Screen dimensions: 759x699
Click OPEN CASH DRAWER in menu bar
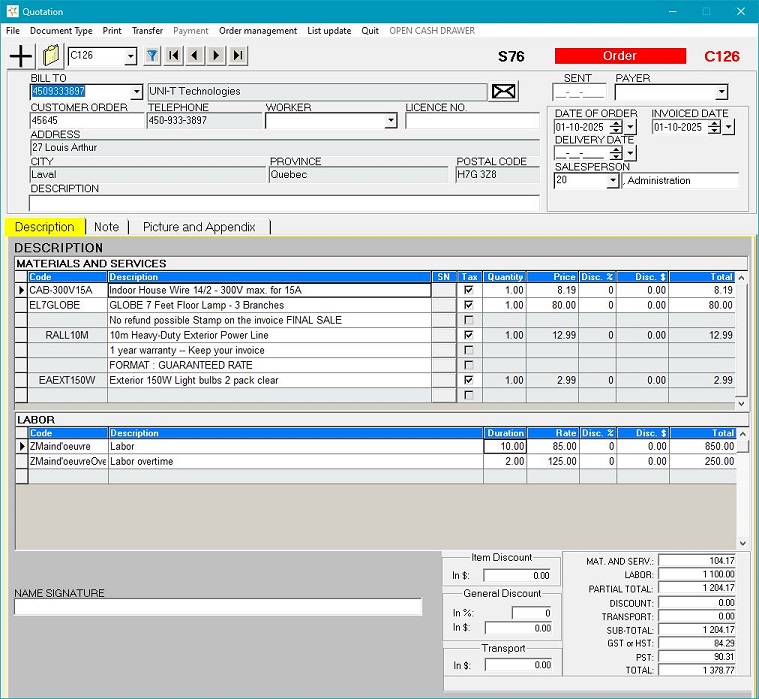point(434,31)
